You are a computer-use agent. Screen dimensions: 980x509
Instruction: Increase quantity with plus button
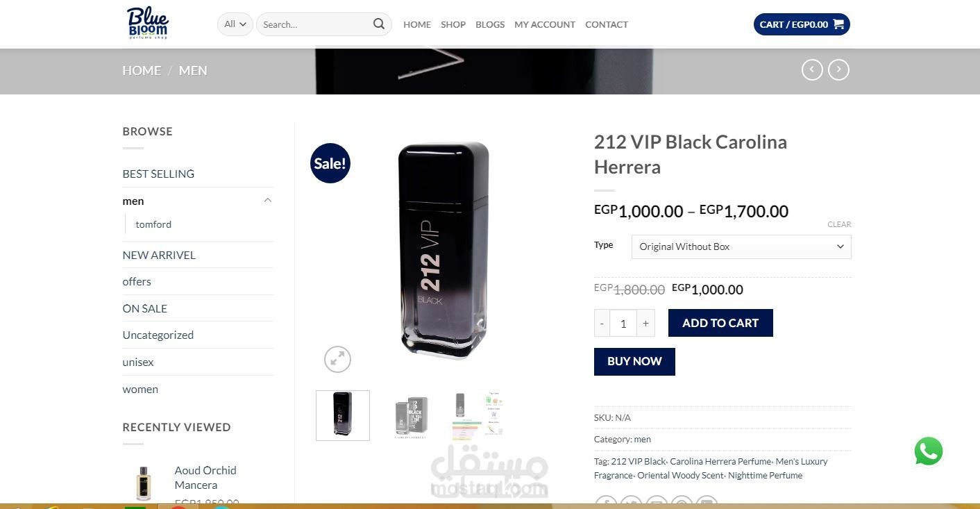(645, 323)
